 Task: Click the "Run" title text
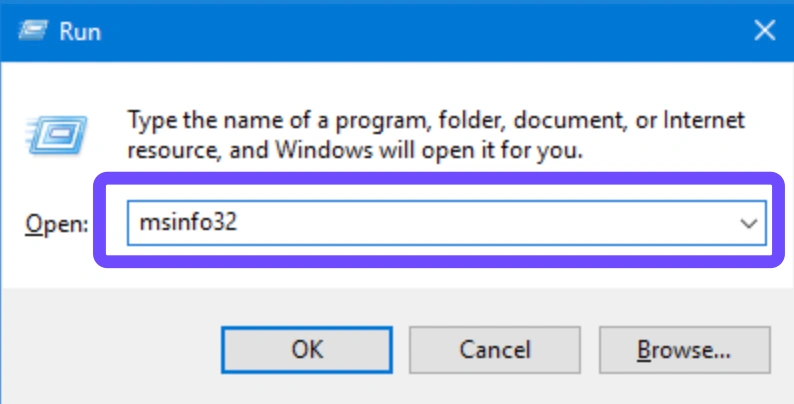click(x=79, y=30)
